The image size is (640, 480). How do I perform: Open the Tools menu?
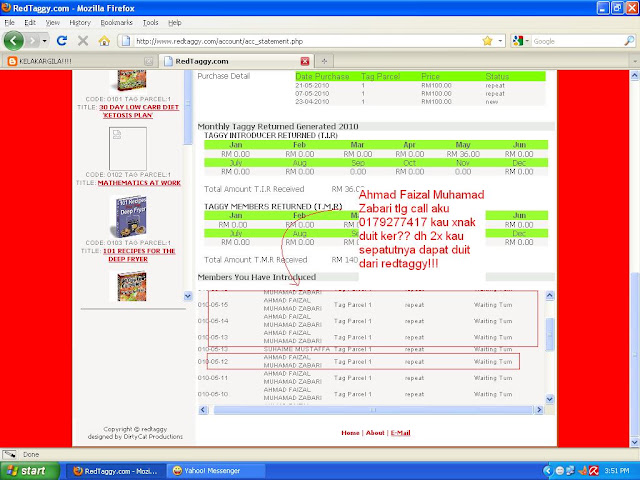tap(150, 22)
